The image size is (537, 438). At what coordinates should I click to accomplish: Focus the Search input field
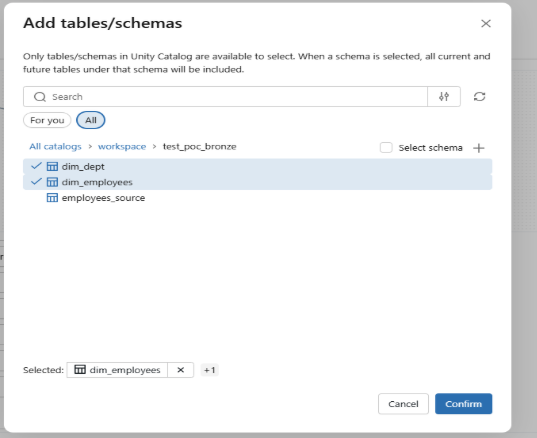click(x=225, y=97)
